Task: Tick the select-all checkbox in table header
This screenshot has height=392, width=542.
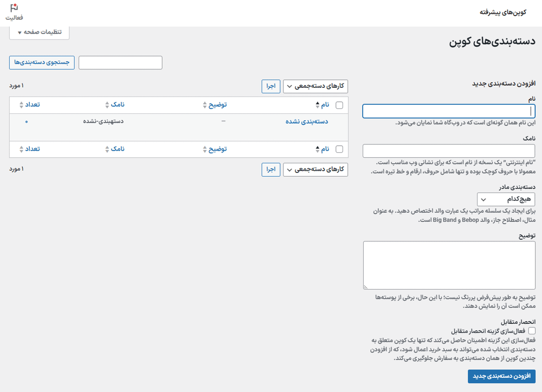Action: (x=339, y=105)
